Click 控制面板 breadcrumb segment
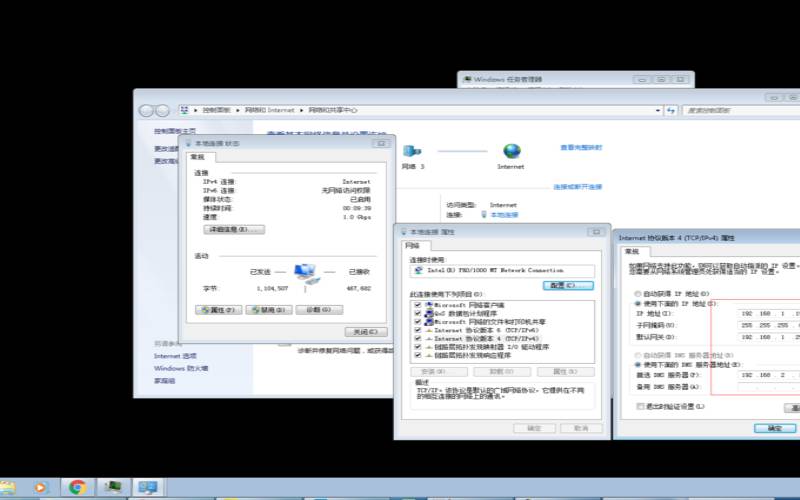 coord(216,110)
